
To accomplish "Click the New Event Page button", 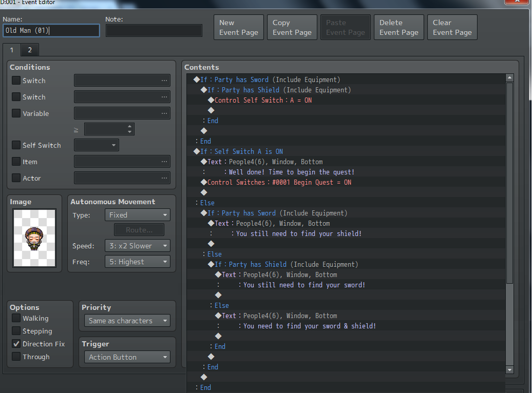I will coord(238,28).
